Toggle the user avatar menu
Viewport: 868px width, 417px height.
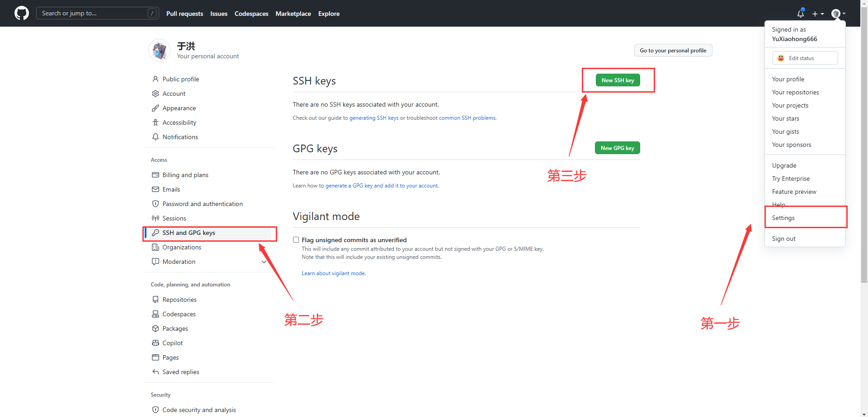click(x=839, y=14)
